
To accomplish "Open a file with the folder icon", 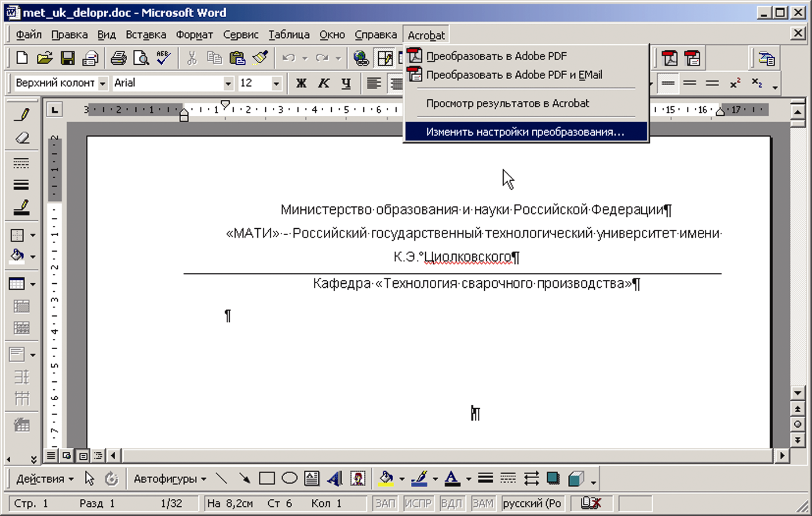I will [45, 58].
